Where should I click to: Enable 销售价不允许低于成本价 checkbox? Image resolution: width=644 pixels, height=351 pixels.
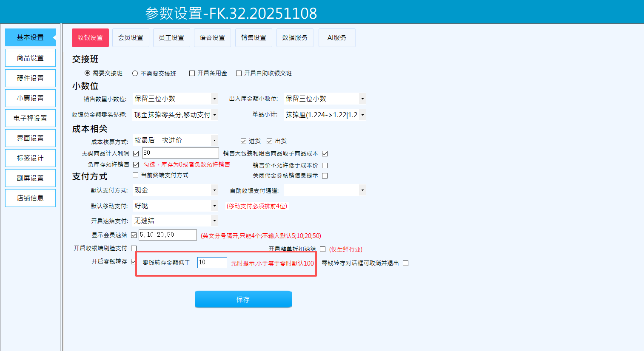(x=325, y=165)
